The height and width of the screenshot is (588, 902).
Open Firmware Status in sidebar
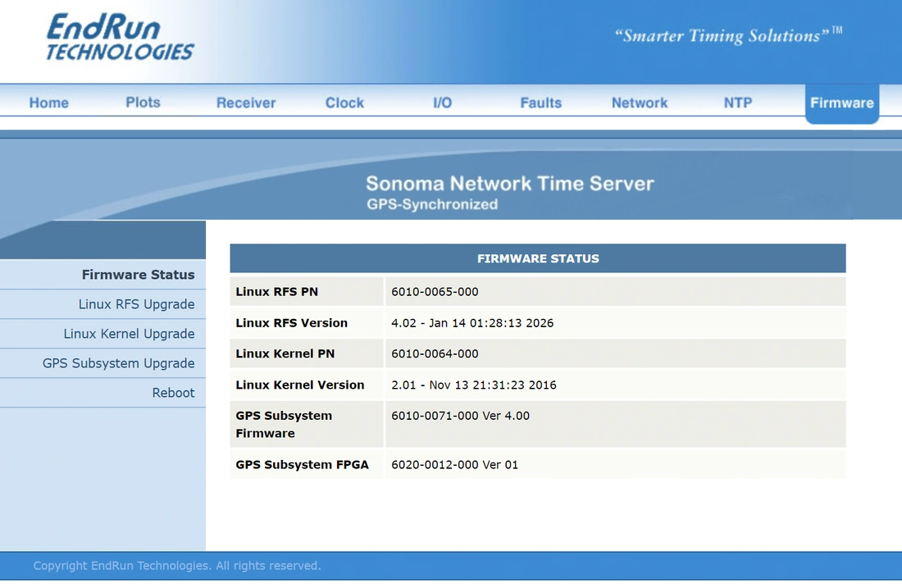coord(138,275)
